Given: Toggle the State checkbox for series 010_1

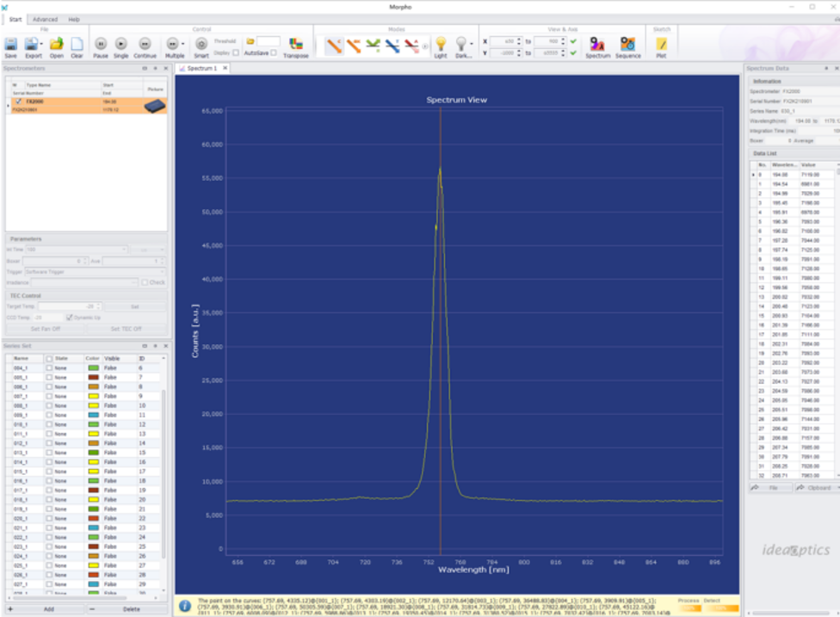Looking at the screenshot, I should (49, 424).
